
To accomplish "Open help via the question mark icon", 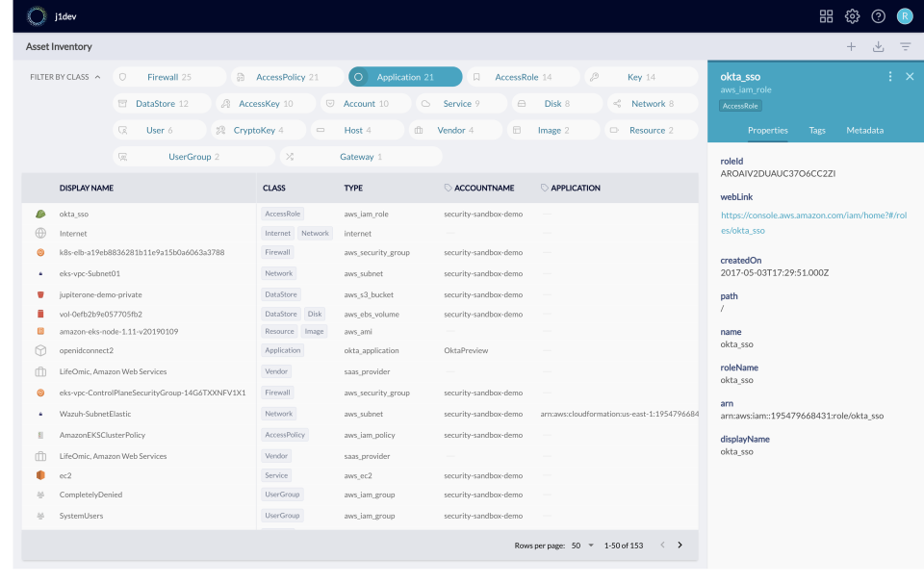I will click(877, 15).
